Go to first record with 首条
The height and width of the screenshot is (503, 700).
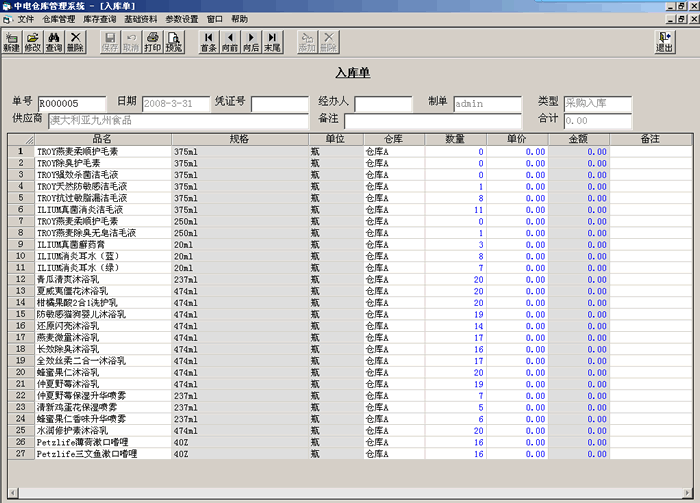(x=208, y=42)
